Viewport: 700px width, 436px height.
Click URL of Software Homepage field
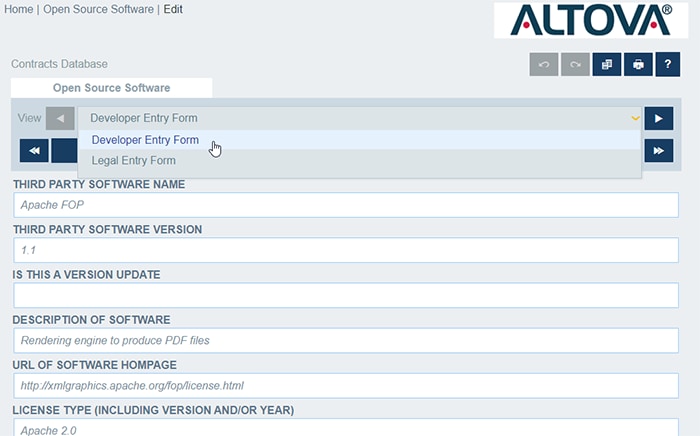(x=346, y=385)
